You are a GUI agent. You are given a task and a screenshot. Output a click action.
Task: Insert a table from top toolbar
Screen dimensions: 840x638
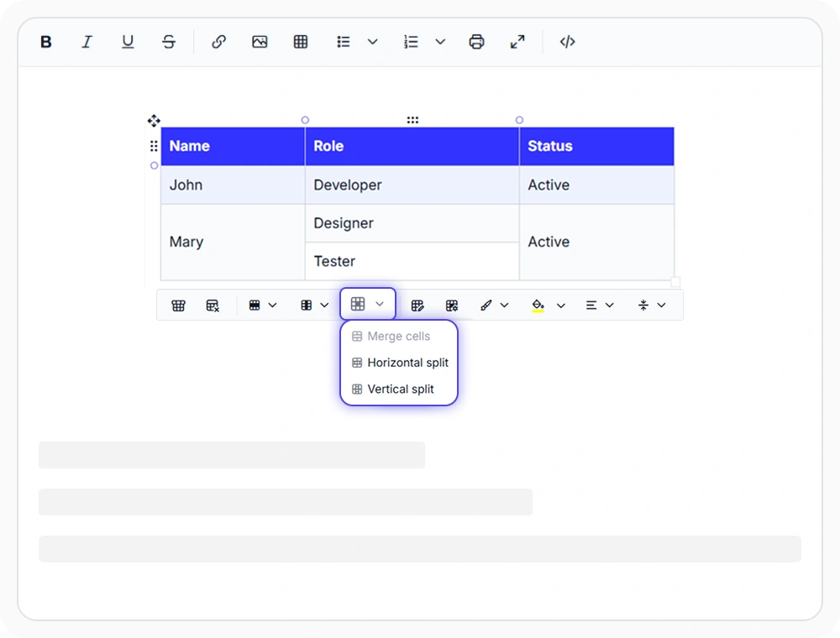tap(301, 42)
